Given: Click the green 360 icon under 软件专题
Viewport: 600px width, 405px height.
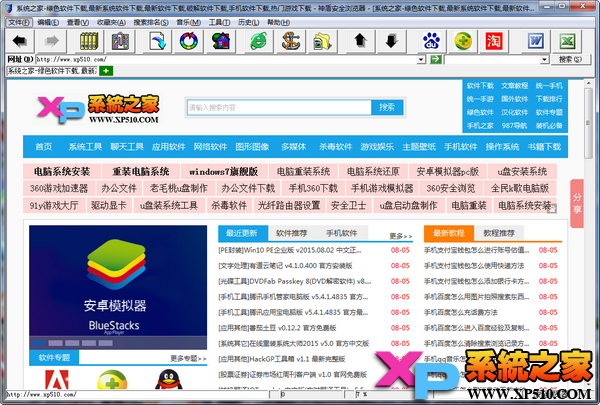Looking at the screenshot, I should pos(112,381).
